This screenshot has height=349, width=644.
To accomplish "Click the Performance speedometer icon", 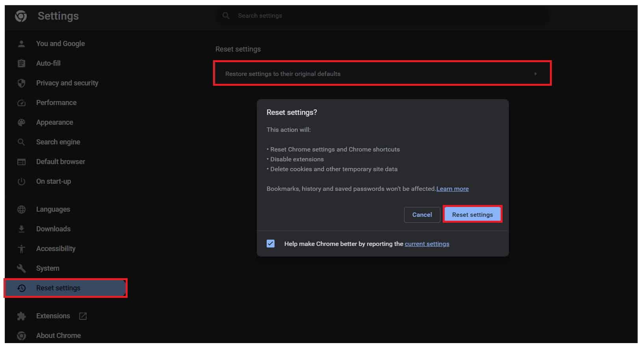I will [22, 103].
